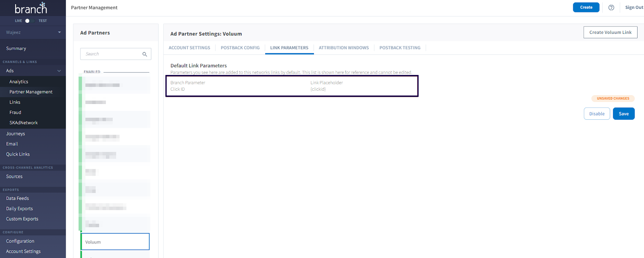This screenshot has width=644, height=258.
Task: Click the search magnifier icon
Action: point(144,54)
